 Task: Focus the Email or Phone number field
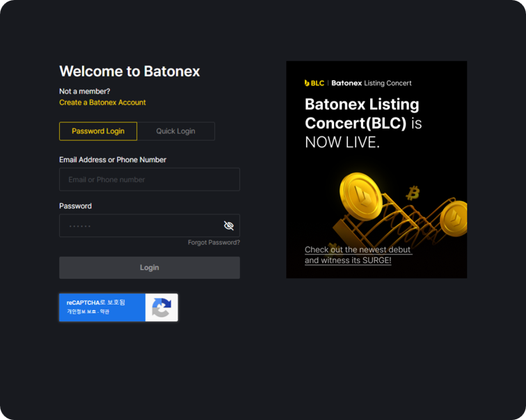pos(150,179)
